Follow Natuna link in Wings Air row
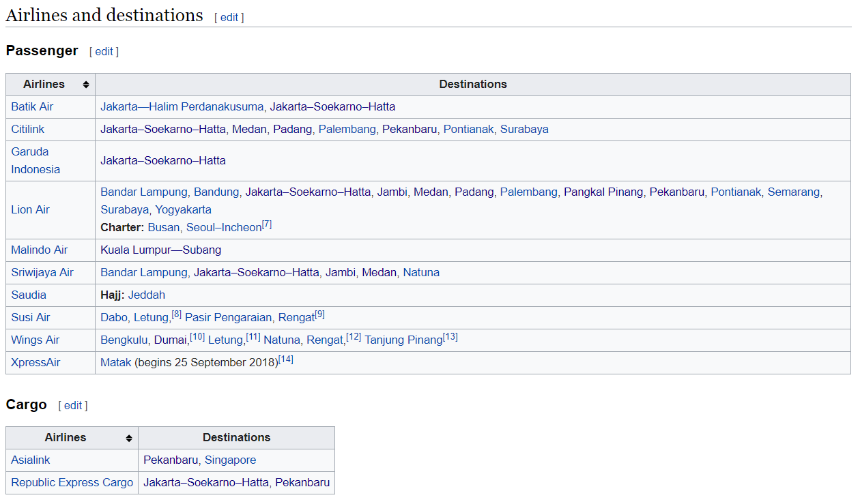 282,340
